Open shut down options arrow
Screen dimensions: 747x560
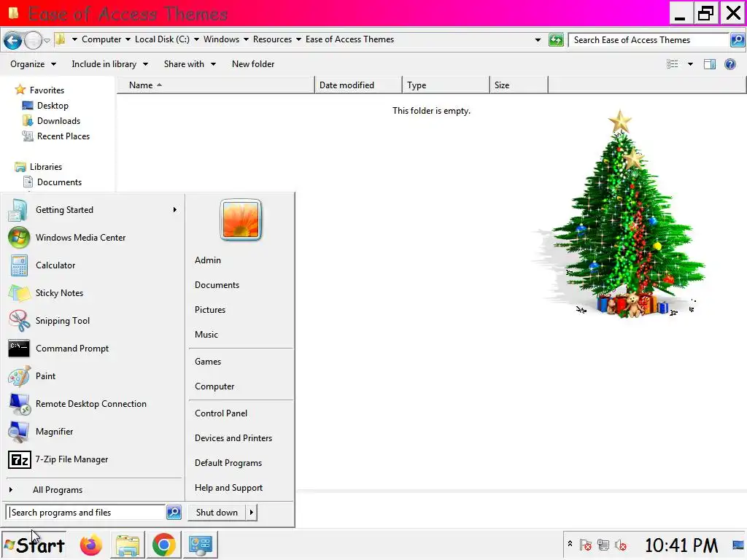(x=252, y=513)
